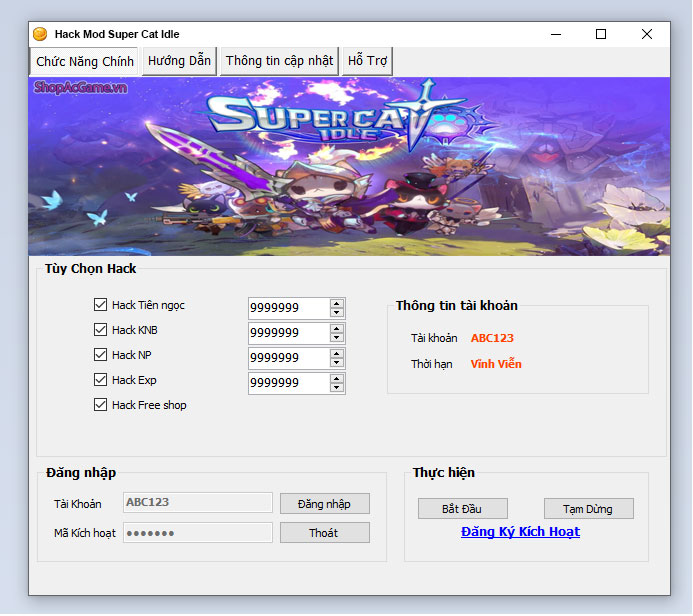Image resolution: width=693 pixels, height=616 pixels.
Task: Switch to the Chức Năng Chính tab
Action: pos(84,61)
